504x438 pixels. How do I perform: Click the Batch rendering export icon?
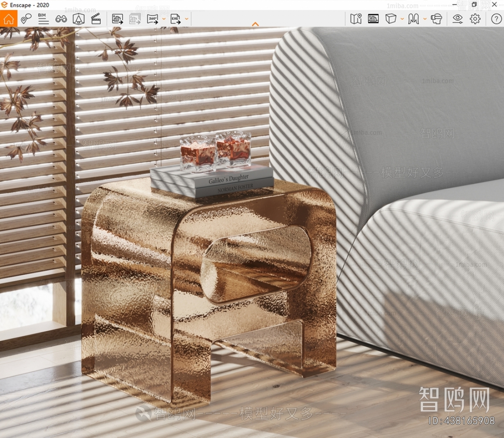click(135, 19)
